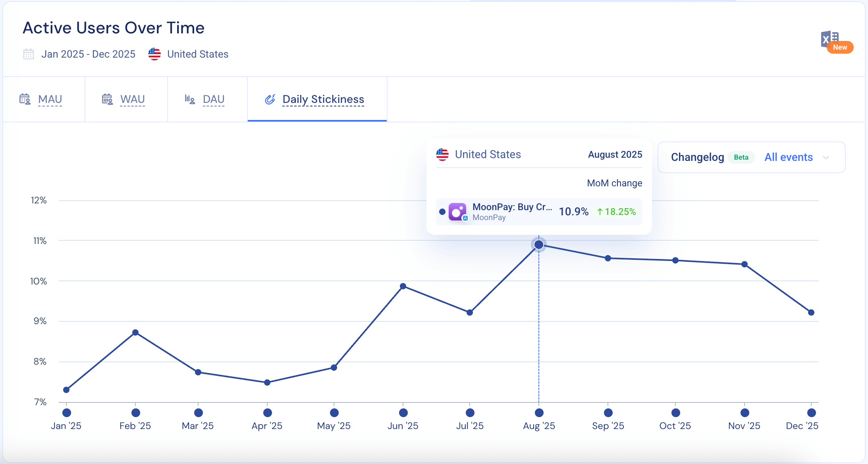The width and height of the screenshot is (868, 464).
Task: Click the Daily Stickiness magnet icon
Action: [x=270, y=99]
